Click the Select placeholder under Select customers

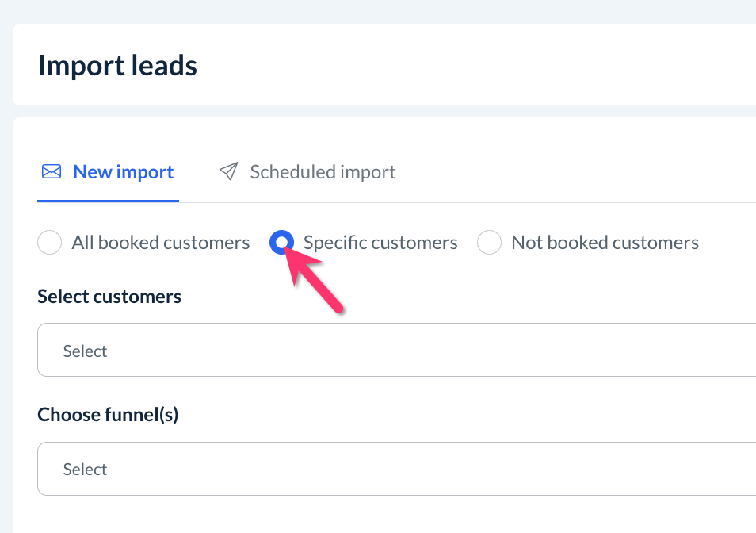[x=85, y=351]
